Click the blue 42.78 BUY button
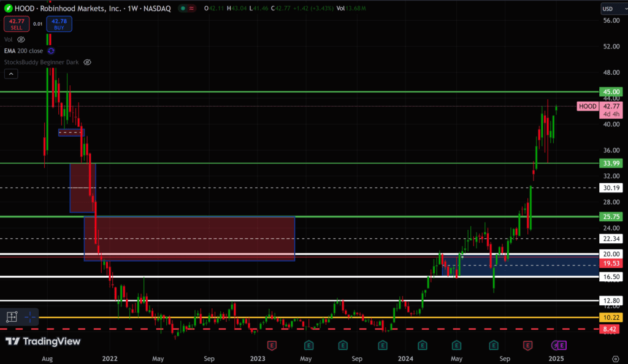This screenshot has height=364, width=628. coord(59,24)
